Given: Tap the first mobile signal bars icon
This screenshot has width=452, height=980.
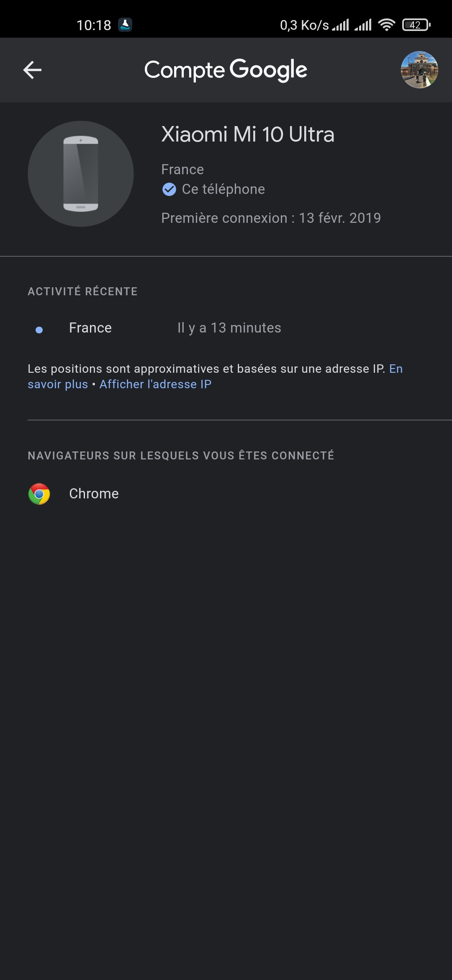Looking at the screenshot, I should (340, 25).
